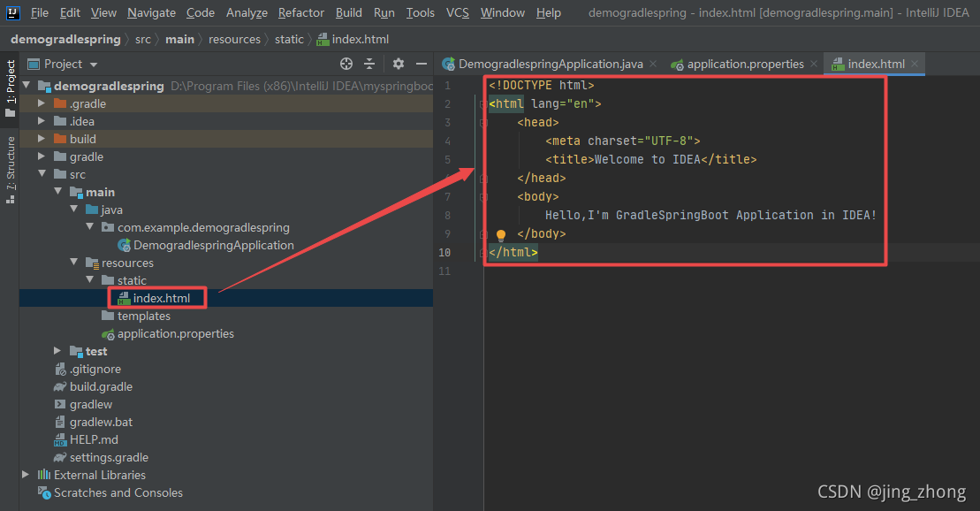Collapse the demogradlespring root node
This screenshot has width=980, height=511.
click(27, 85)
